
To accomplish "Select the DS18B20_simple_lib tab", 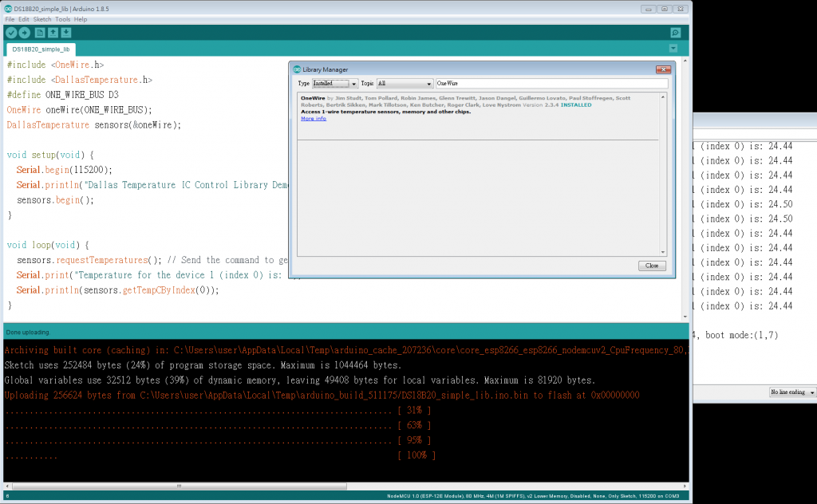I will tap(41, 49).
